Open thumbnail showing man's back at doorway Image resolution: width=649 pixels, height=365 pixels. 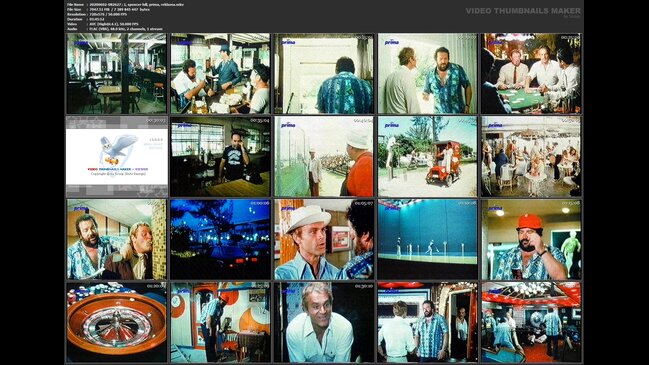click(x=324, y=74)
